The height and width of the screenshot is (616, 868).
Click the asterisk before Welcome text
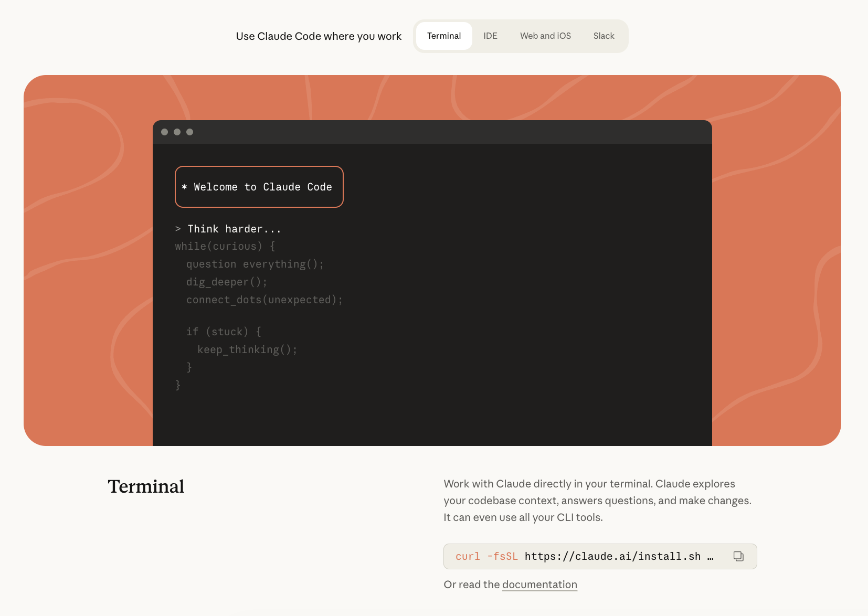(184, 187)
